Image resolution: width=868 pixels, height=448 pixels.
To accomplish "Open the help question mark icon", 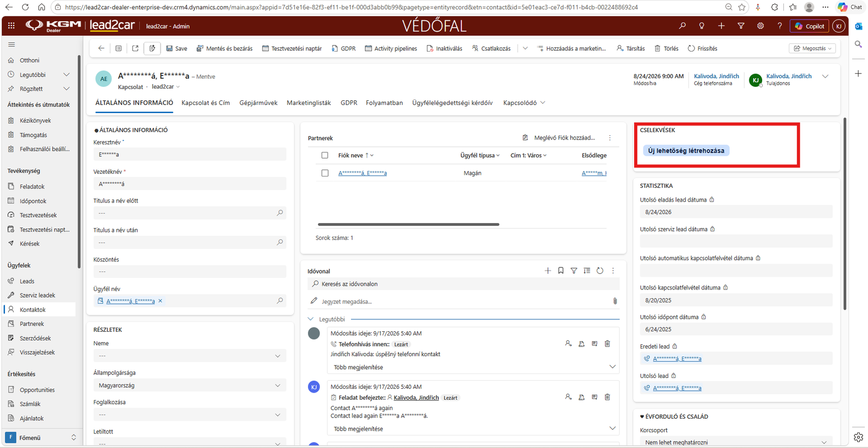I will point(780,26).
